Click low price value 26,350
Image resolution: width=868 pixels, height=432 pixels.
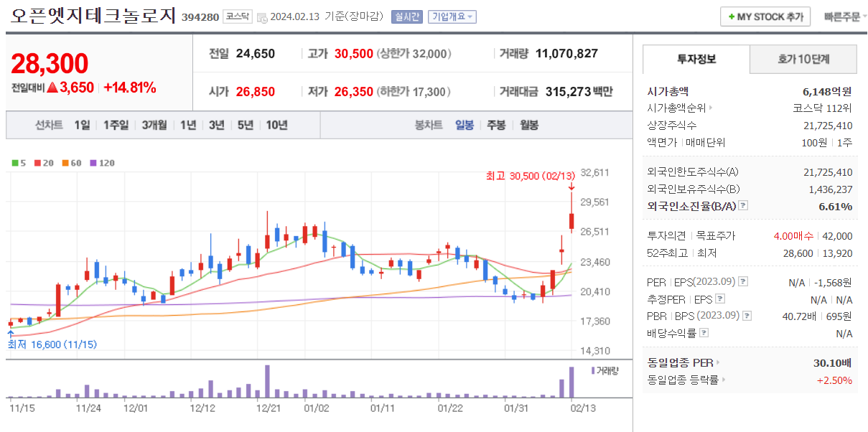354,92
